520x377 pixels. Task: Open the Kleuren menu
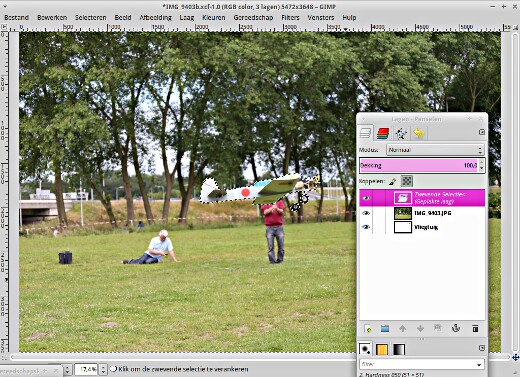(x=214, y=17)
